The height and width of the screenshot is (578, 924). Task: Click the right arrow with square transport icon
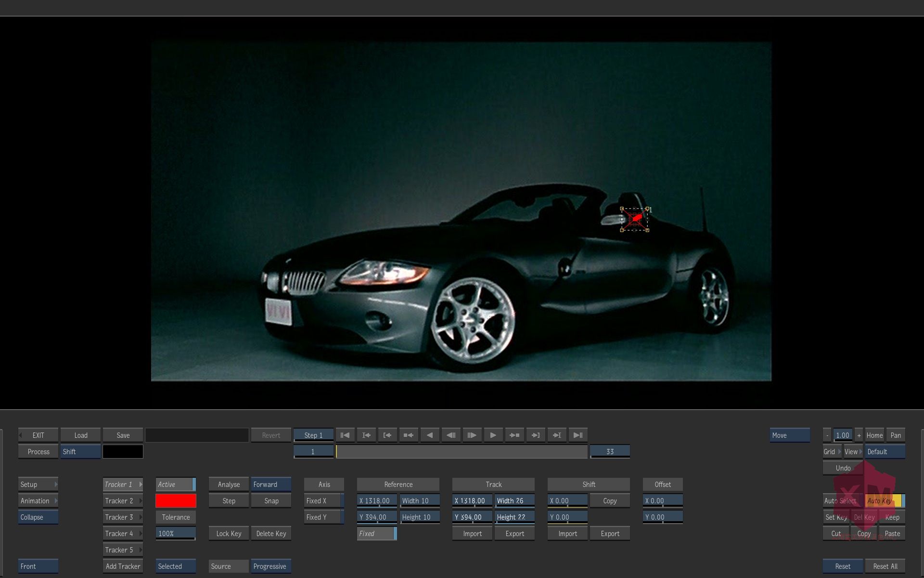514,435
